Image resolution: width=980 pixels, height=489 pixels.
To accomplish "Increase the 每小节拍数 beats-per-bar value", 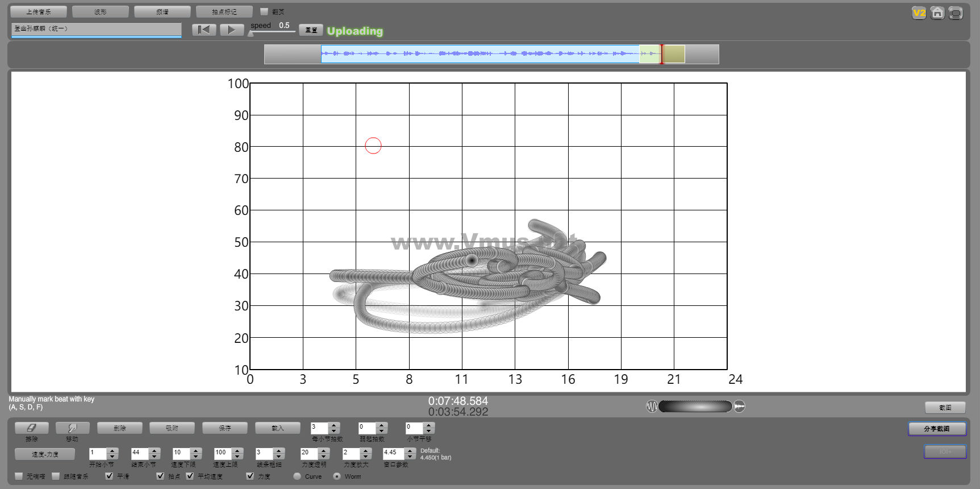I will click(334, 425).
